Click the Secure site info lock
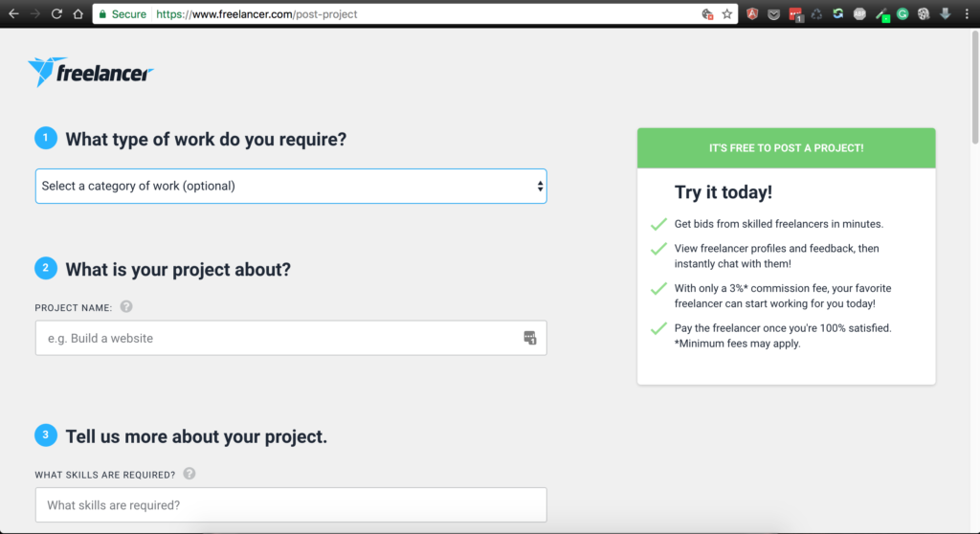The width and height of the screenshot is (980, 534). coord(102,14)
